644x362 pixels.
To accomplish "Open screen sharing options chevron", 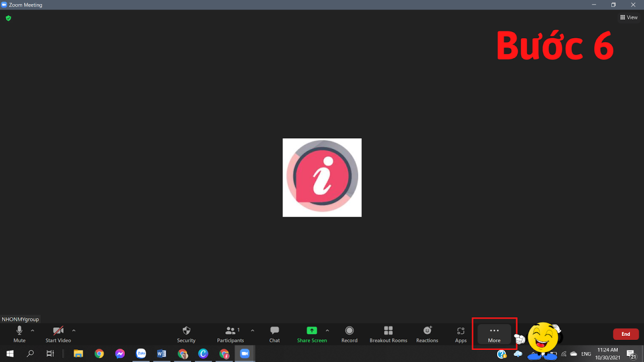I will [327, 331].
